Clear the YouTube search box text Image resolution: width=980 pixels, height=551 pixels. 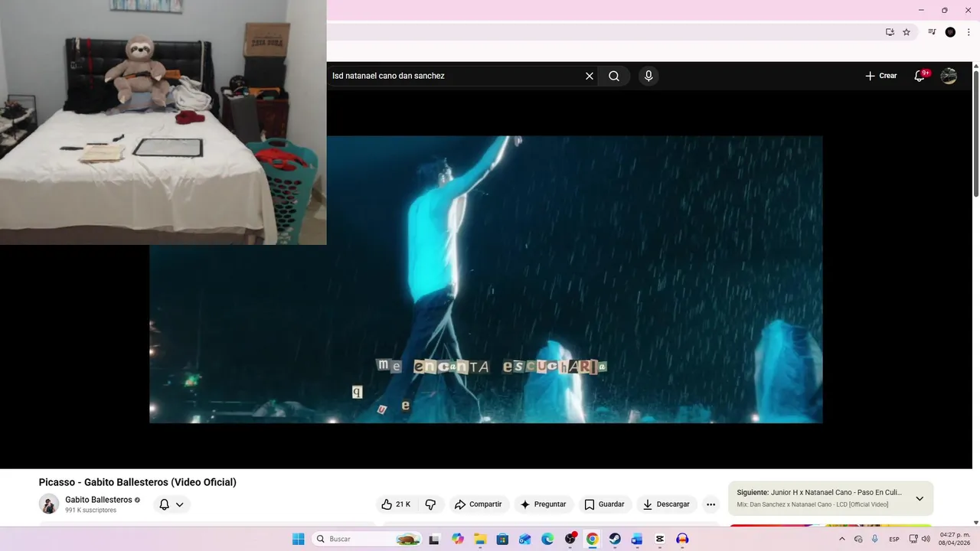coord(590,76)
